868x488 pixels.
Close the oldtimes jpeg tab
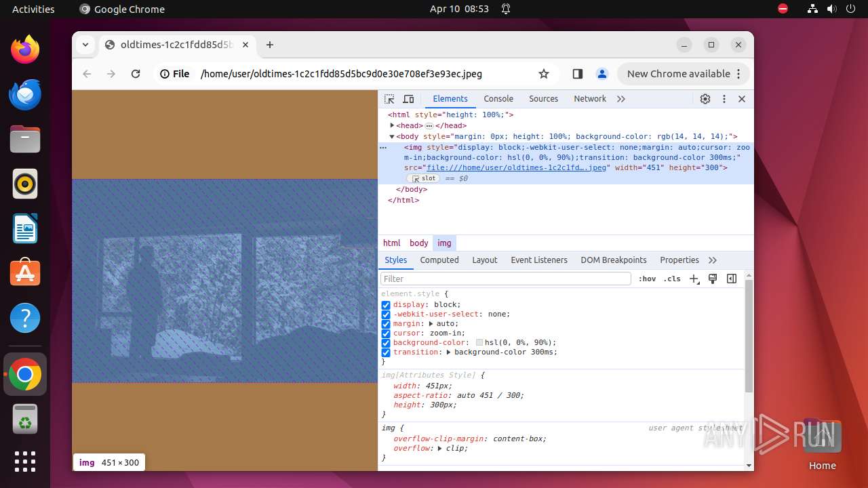245,45
